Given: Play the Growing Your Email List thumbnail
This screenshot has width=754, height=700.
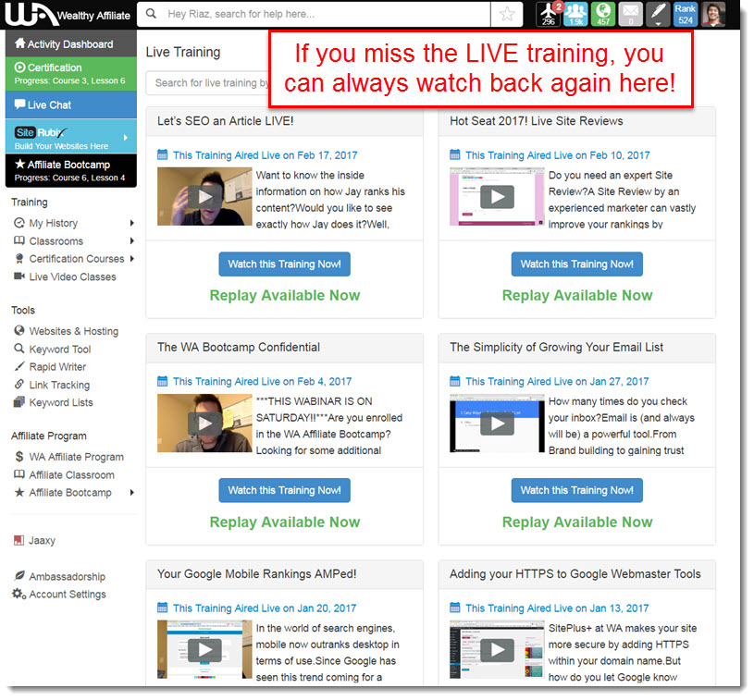Looking at the screenshot, I should (x=497, y=424).
